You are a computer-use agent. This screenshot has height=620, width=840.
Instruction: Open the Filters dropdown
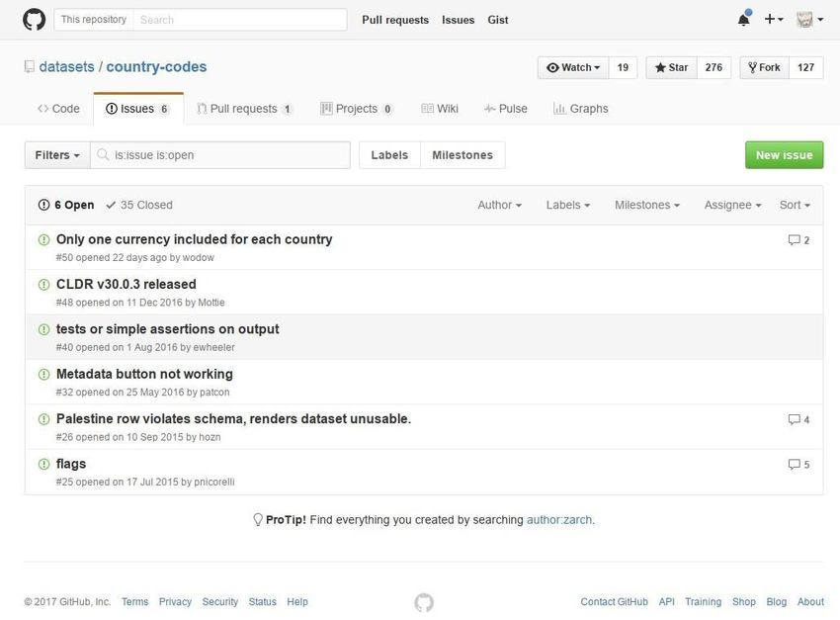(x=57, y=155)
